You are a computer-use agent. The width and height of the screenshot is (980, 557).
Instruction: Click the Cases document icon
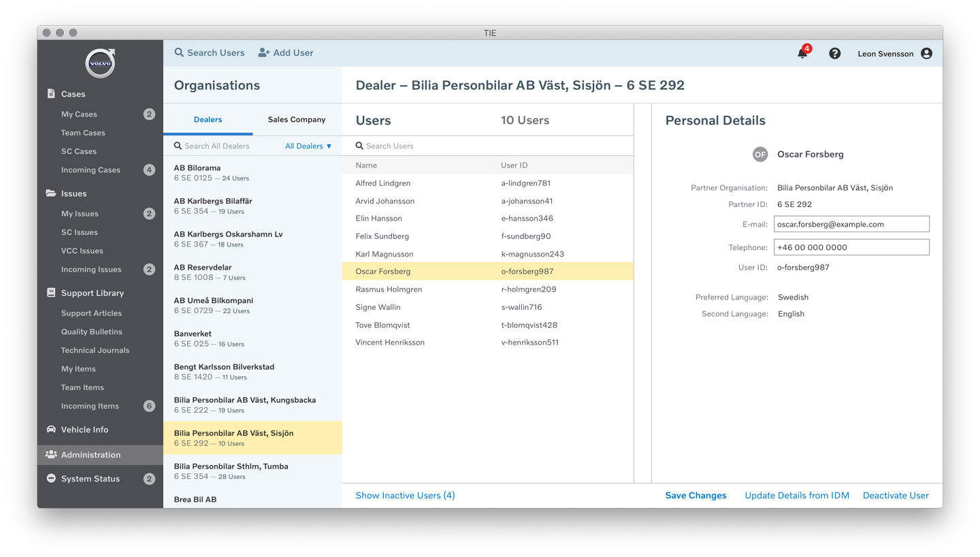51,94
